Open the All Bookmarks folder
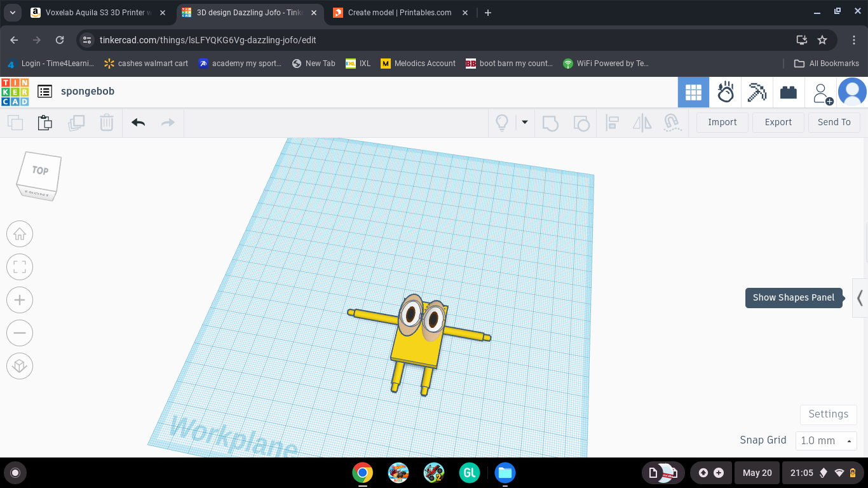Viewport: 868px width, 488px height. 827,64
